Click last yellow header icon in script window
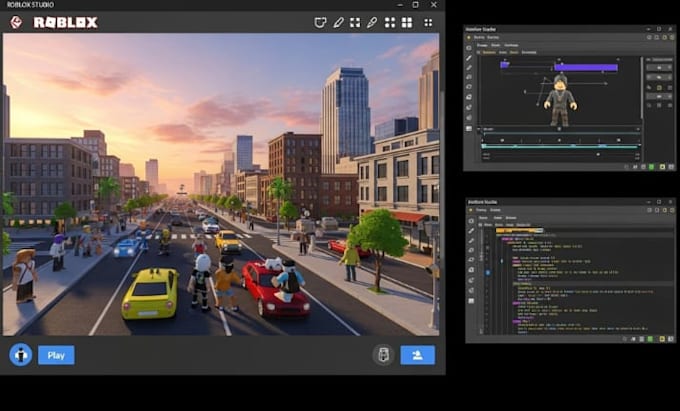Viewport: 680px width, 411px height. coord(672,210)
